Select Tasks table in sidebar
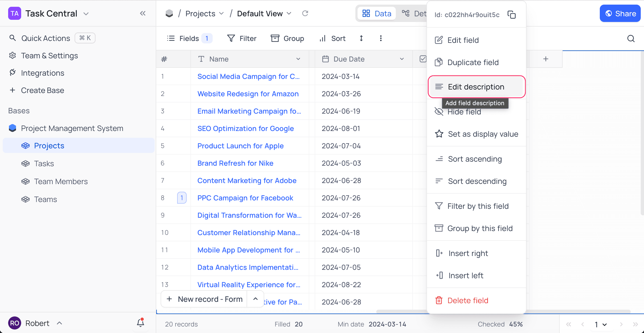 44,164
